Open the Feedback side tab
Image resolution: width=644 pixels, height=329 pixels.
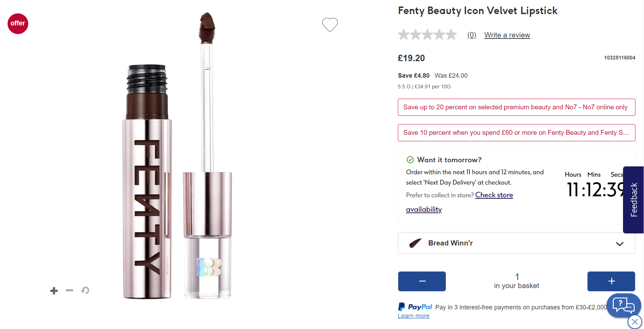[633, 200]
